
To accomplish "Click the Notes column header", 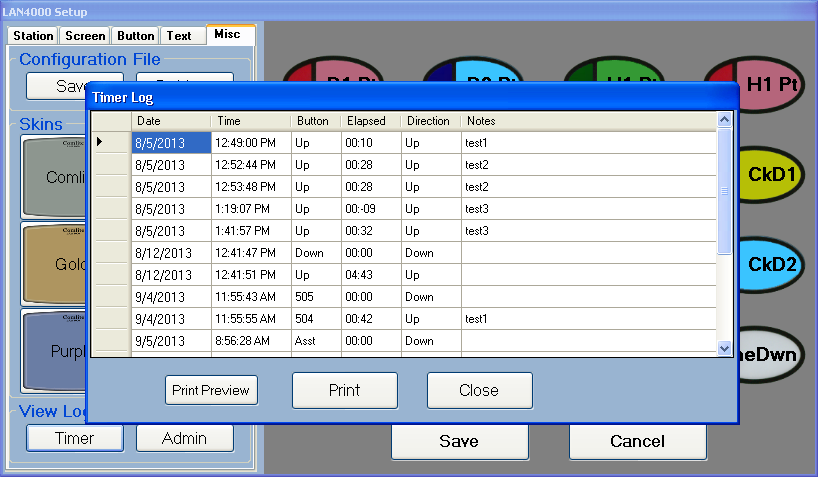I will [588, 121].
